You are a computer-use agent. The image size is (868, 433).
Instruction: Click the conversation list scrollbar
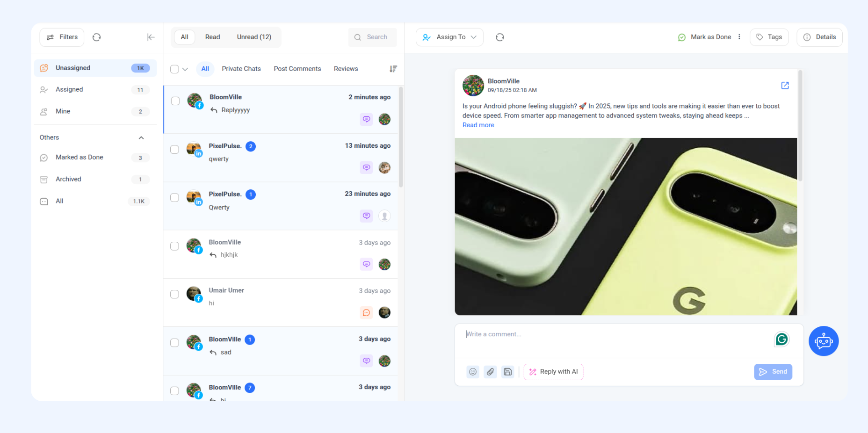point(401,137)
